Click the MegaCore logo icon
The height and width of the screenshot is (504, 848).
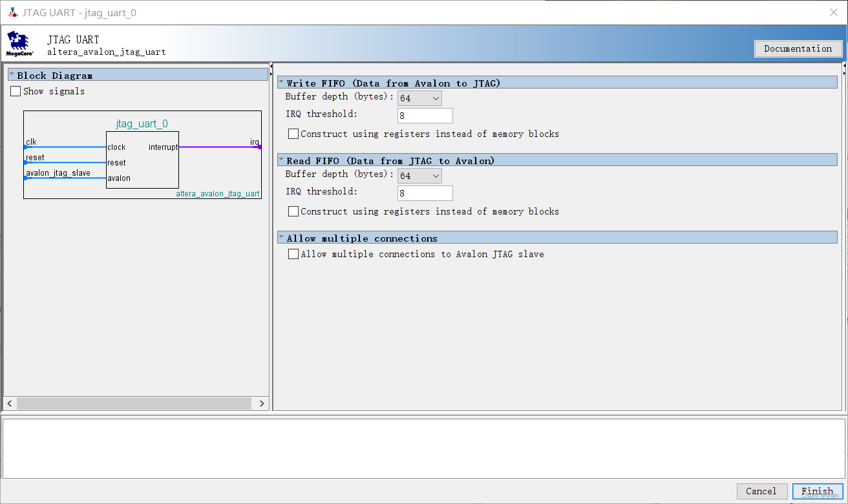pyautogui.click(x=19, y=44)
